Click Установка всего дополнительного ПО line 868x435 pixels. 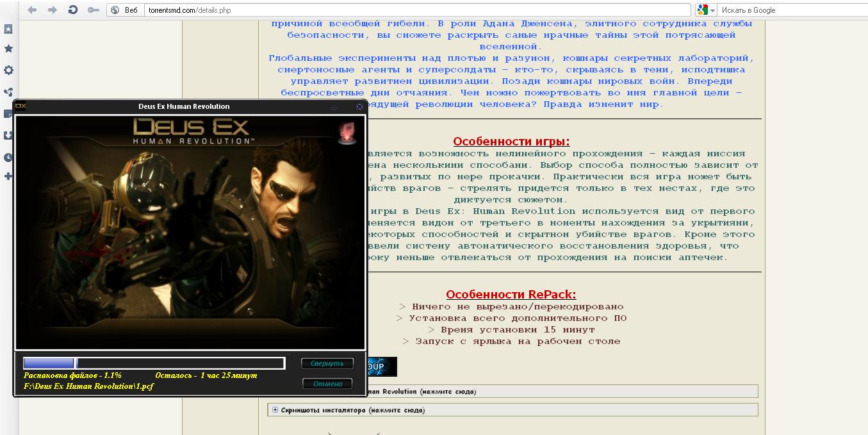(511, 318)
